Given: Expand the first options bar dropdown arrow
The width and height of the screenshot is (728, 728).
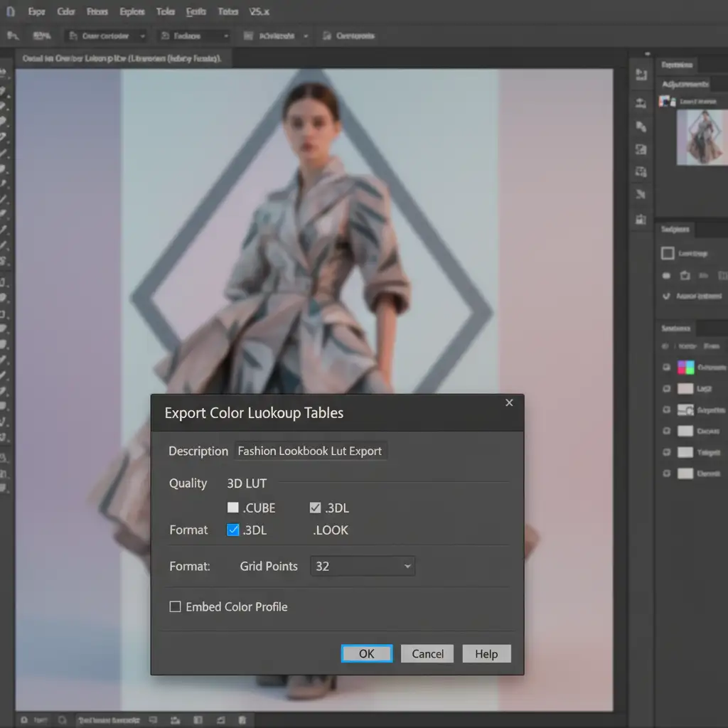Looking at the screenshot, I should click(142, 36).
